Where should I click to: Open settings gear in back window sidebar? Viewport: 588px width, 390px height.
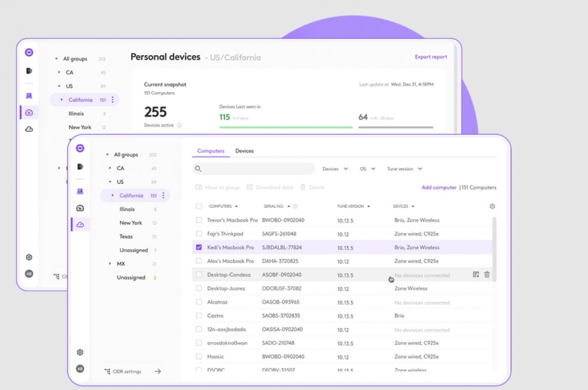[29, 257]
